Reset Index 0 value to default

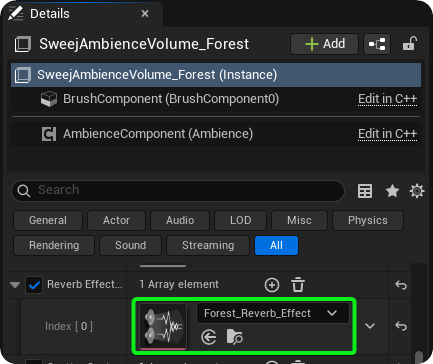(x=401, y=326)
